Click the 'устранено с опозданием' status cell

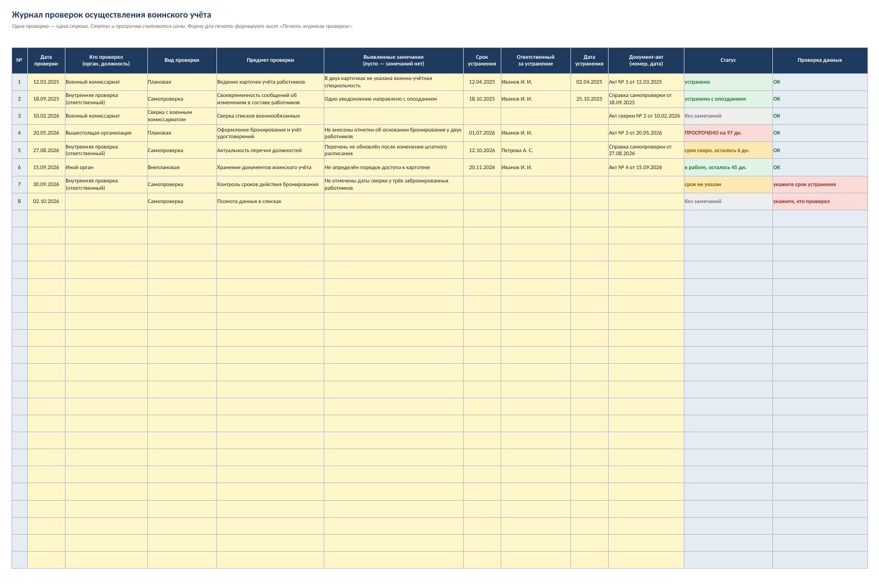[728, 99]
